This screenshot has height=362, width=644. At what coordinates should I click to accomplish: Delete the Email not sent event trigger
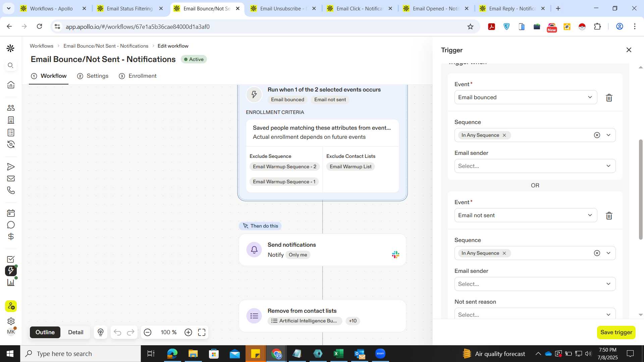click(x=609, y=216)
